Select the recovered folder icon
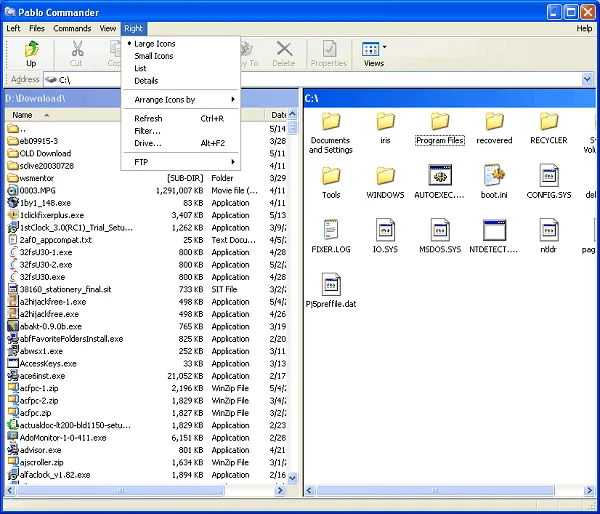The image size is (600, 514). click(494, 121)
